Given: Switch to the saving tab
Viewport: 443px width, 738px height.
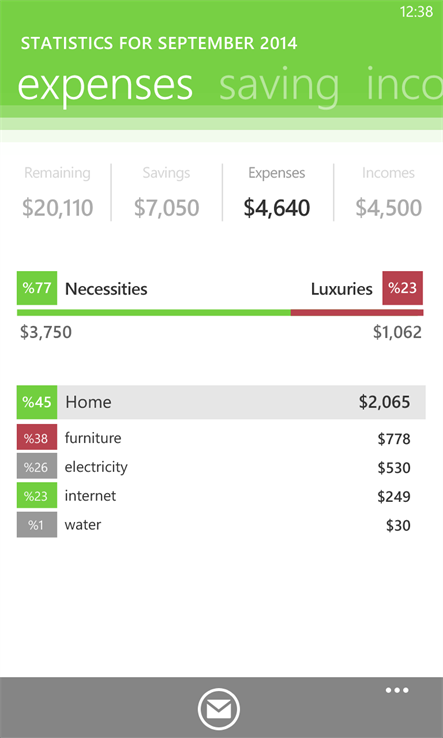Looking at the screenshot, I should pyautogui.click(x=279, y=85).
